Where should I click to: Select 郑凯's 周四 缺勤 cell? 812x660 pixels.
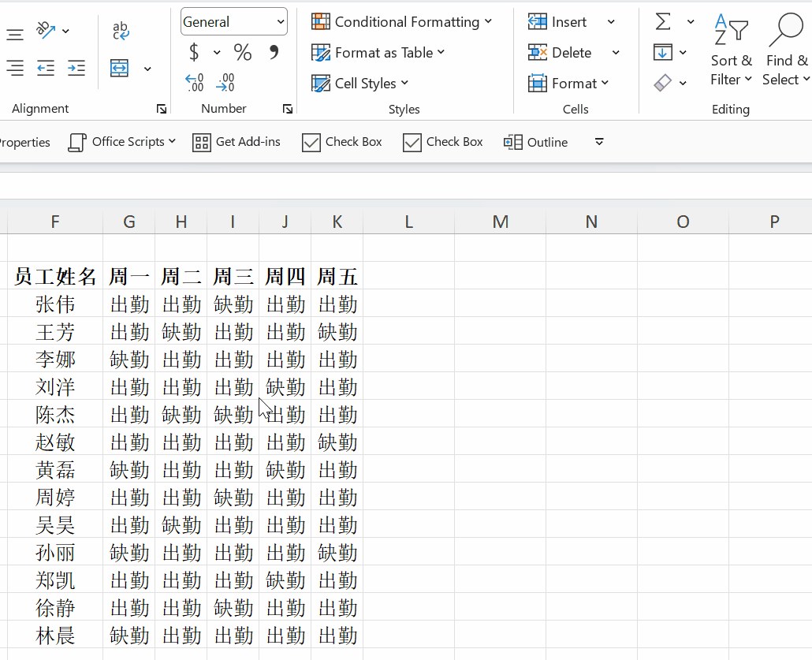(x=285, y=580)
